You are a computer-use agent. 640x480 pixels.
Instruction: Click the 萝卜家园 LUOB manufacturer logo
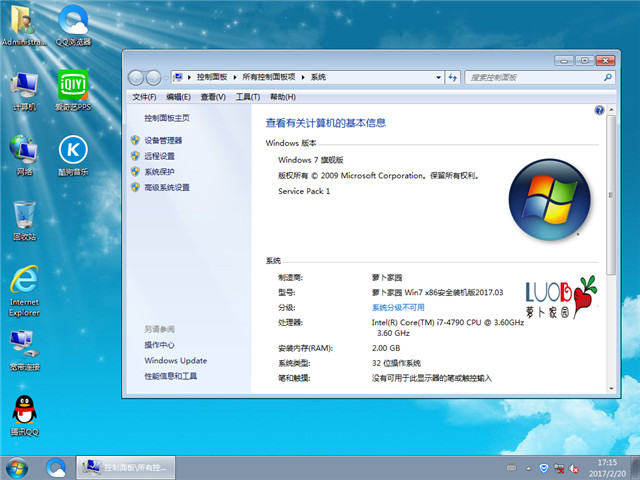click(x=561, y=297)
